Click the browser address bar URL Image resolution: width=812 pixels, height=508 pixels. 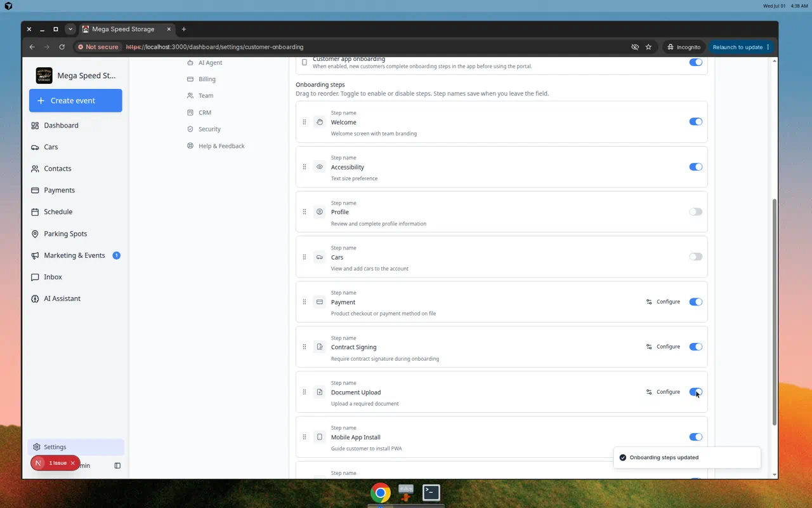click(214, 47)
